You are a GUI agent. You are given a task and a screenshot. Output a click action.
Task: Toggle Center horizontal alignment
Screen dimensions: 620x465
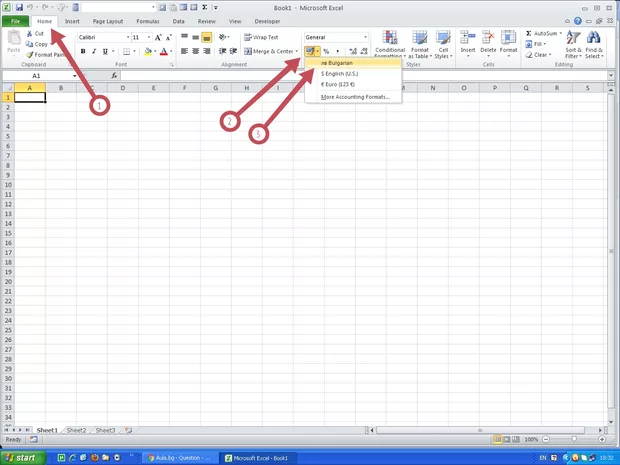[x=195, y=51]
